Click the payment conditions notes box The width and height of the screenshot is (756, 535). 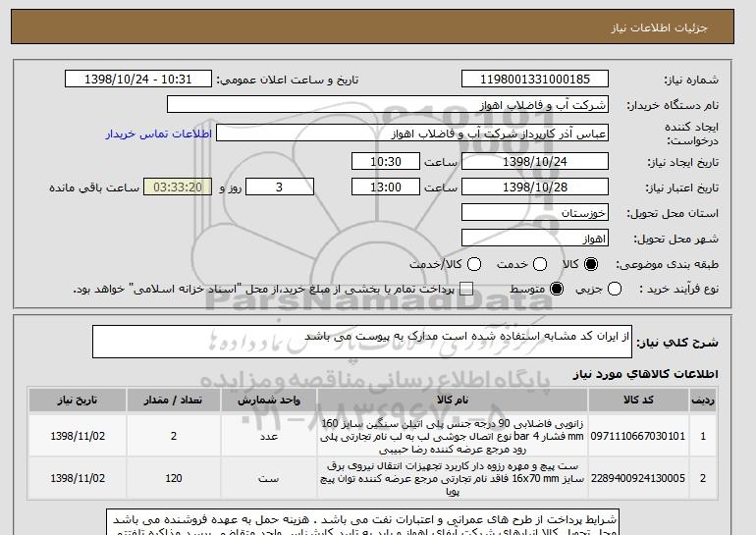coord(362,522)
